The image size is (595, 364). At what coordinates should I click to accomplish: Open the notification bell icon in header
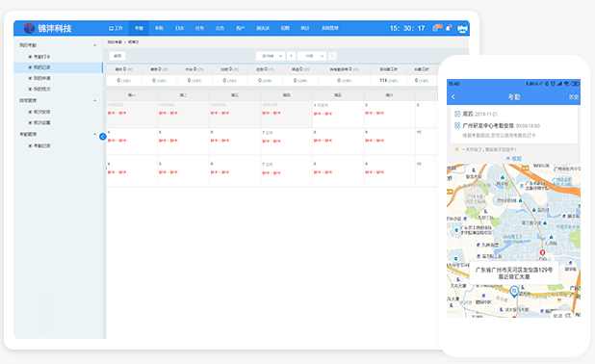(x=449, y=28)
